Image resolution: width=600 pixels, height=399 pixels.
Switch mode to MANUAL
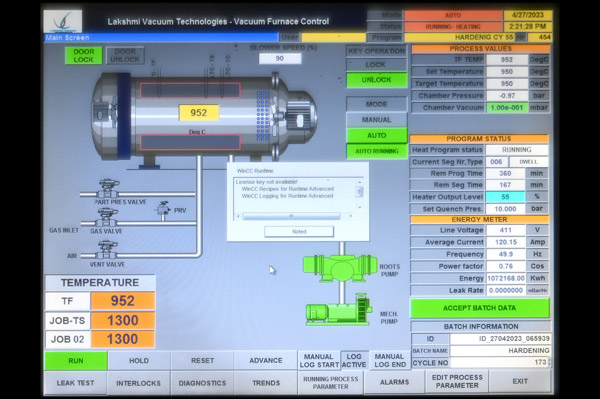tap(377, 120)
